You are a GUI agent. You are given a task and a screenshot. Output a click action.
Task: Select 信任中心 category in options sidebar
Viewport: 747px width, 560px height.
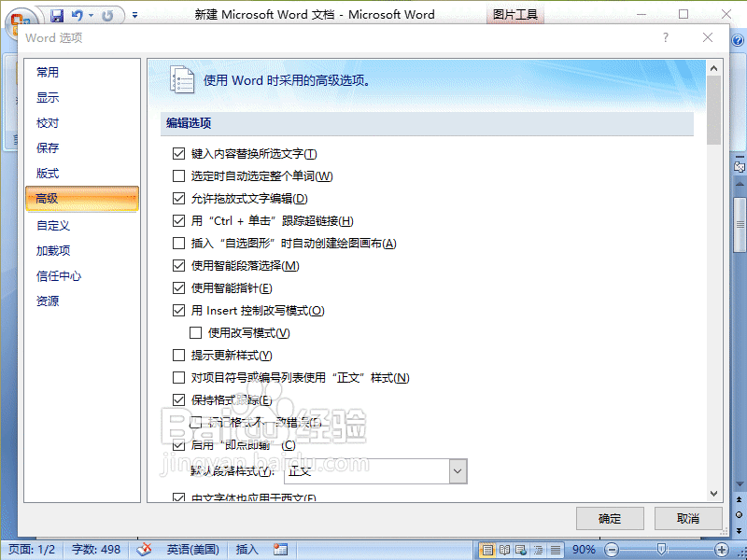click(82, 275)
